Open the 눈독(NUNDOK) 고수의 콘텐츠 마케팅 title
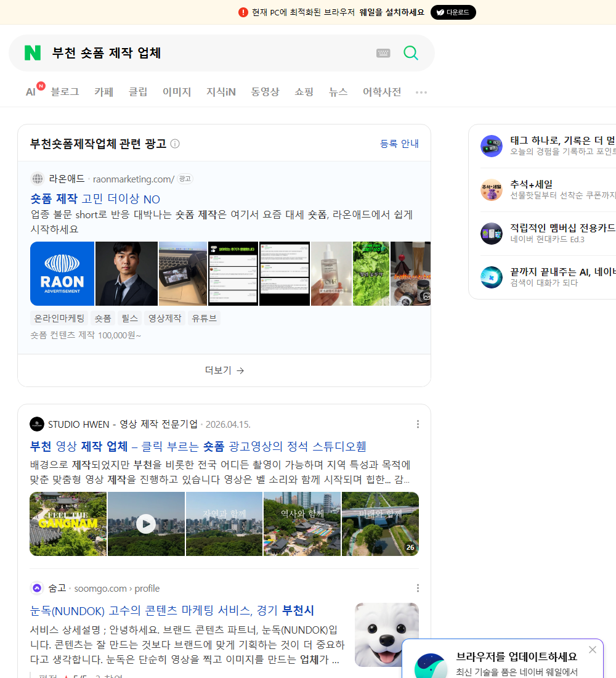 172,611
